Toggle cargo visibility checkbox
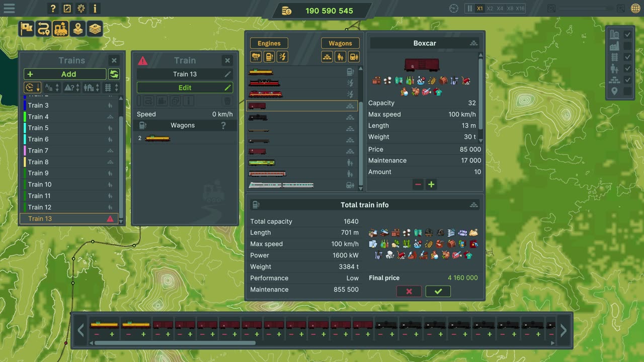 tap(627, 80)
